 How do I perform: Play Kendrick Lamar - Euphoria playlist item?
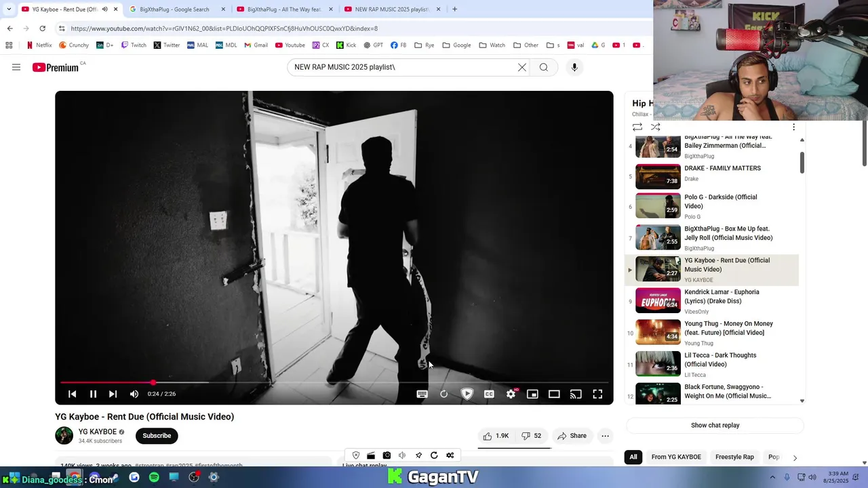pos(711,301)
